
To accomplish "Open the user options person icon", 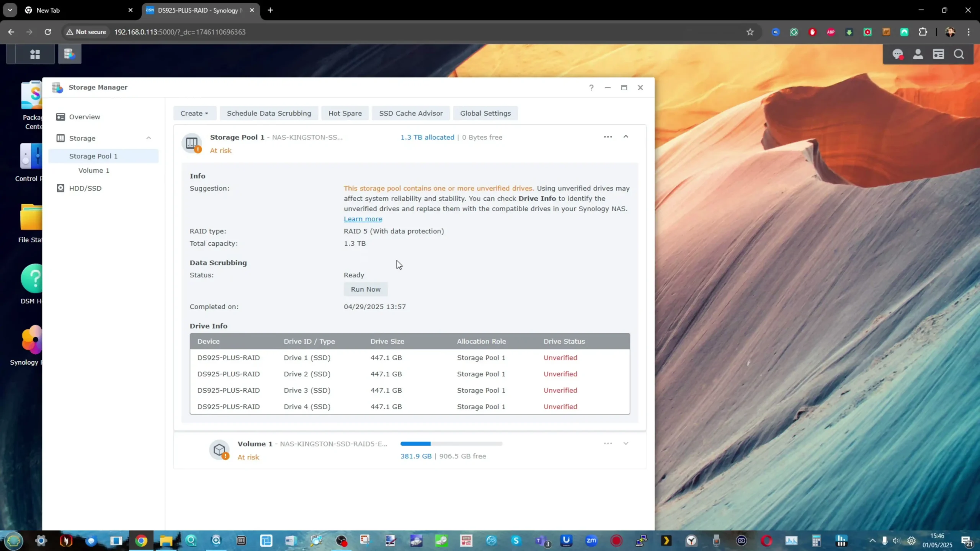I will (x=918, y=54).
